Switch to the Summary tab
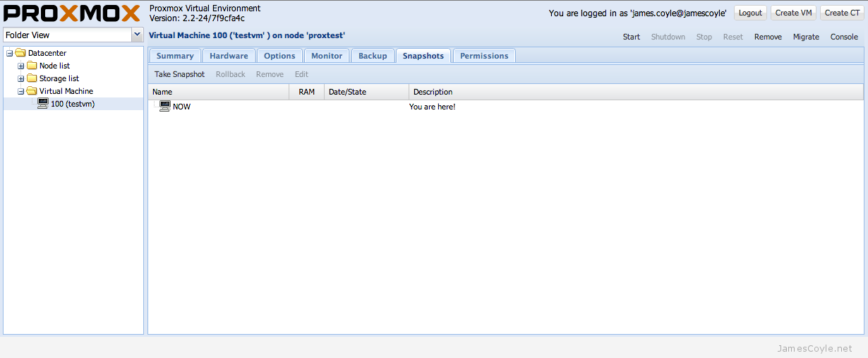 (x=175, y=56)
